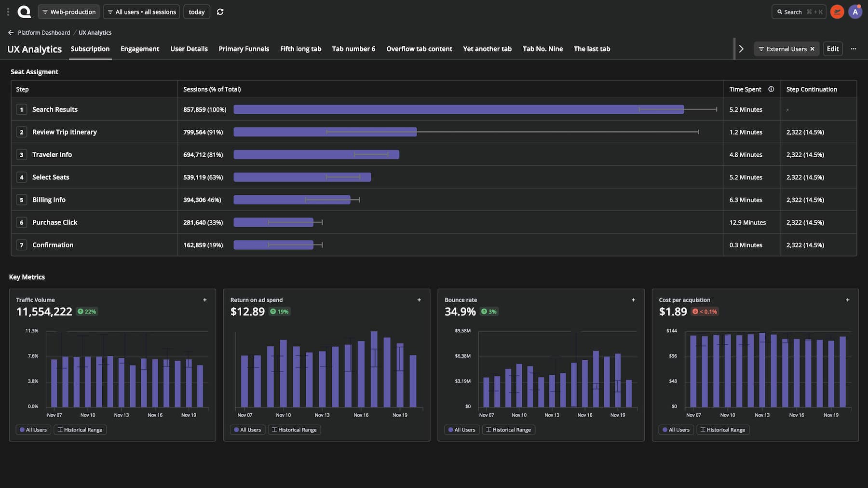Click the Edit button
The width and height of the screenshot is (868, 488).
click(x=833, y=49)
